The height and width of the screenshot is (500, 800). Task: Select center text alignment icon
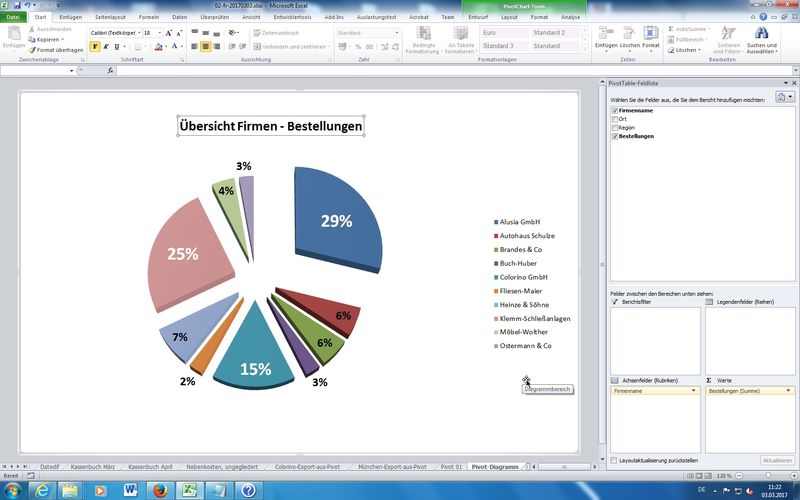pyautogui.click(x=205, y=46)
